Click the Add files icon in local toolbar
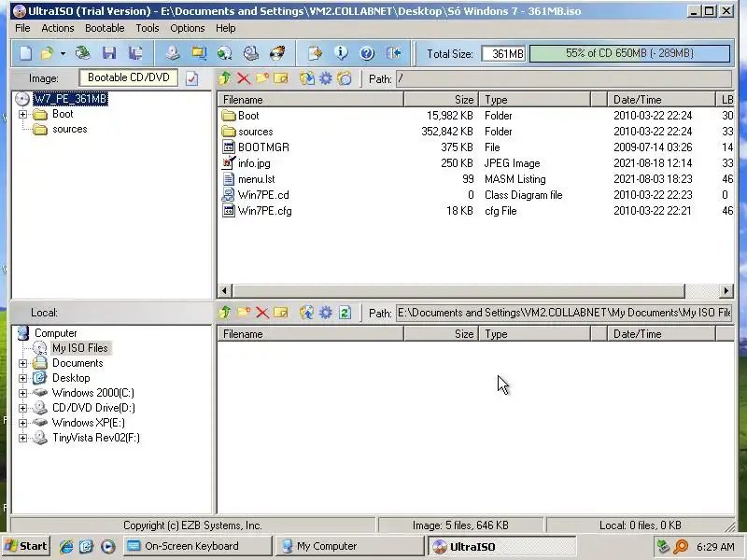This screenshot has width=747, height=560. point(307,313)
